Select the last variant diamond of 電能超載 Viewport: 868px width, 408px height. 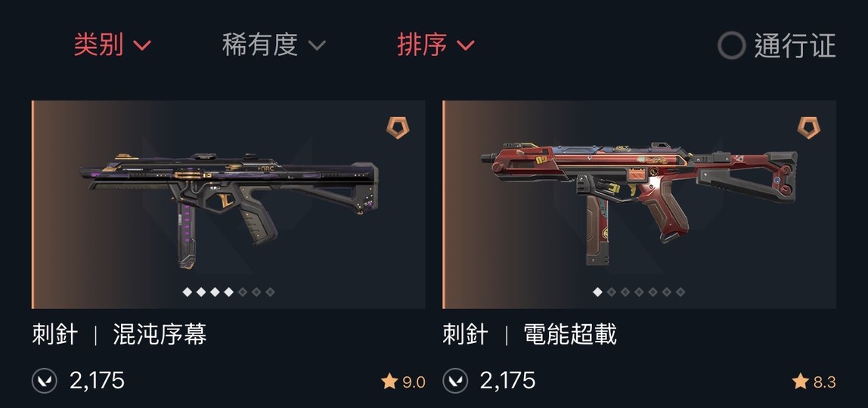680,292
